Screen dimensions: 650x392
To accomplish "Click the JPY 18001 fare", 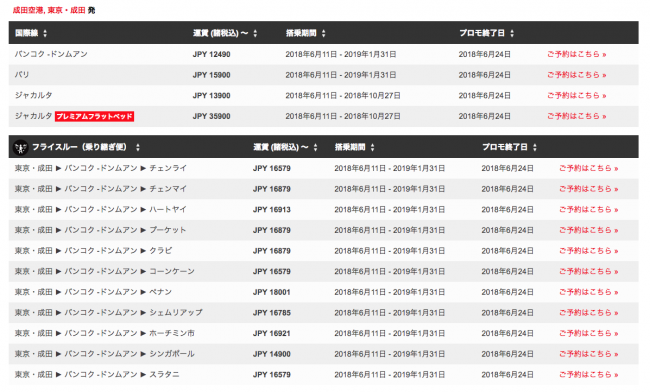I will tap(272, 292).
